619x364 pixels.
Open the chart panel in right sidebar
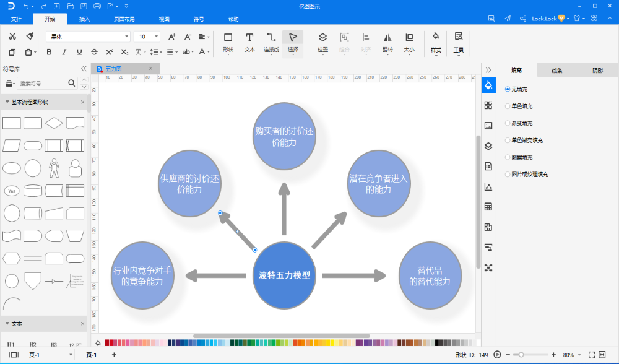(x=488, y=187)
